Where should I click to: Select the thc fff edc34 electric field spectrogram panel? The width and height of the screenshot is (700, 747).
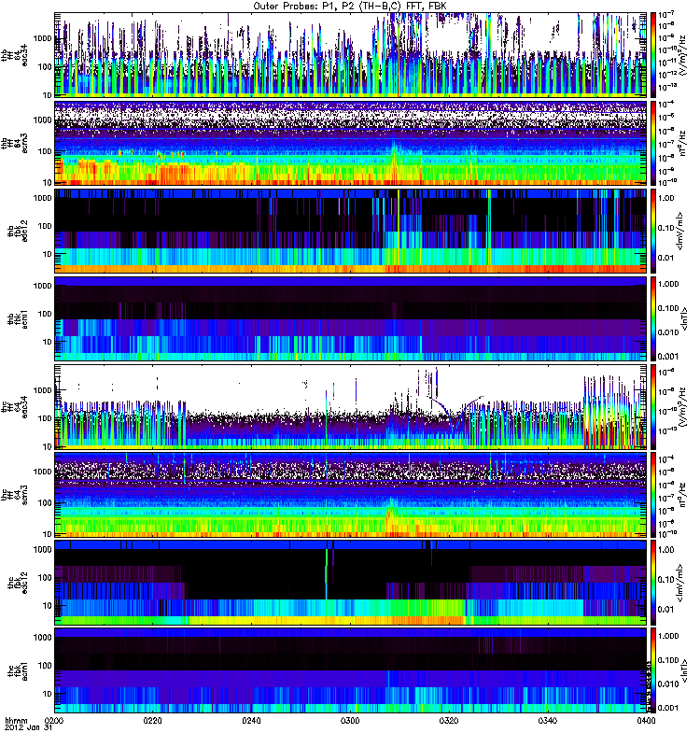(x=351, y=407)
